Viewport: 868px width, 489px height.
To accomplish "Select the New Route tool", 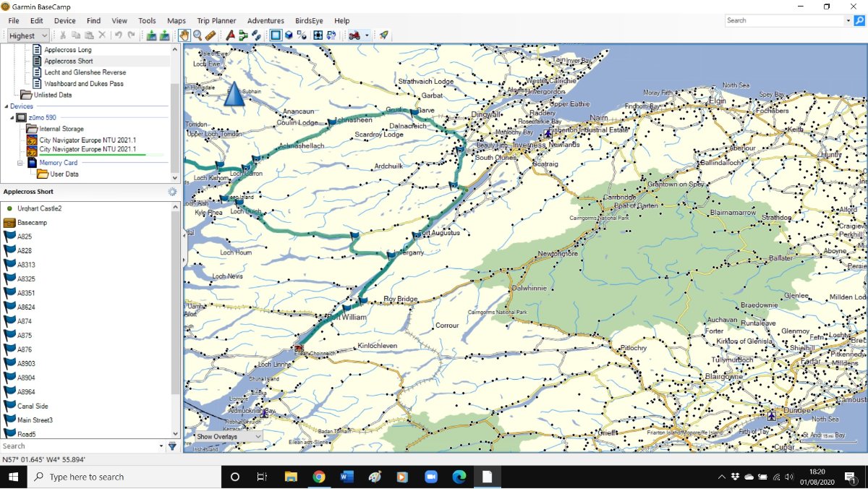I will point(243,35).
